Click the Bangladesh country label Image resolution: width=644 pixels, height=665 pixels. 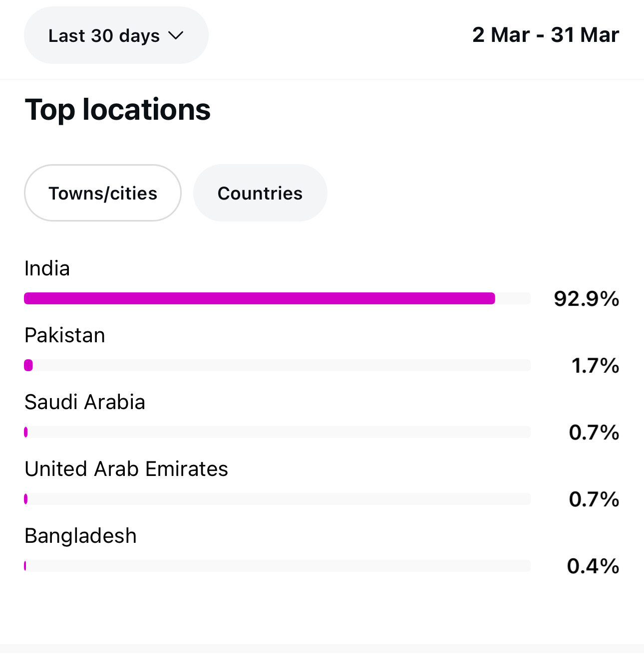click(x=80, y=536)
